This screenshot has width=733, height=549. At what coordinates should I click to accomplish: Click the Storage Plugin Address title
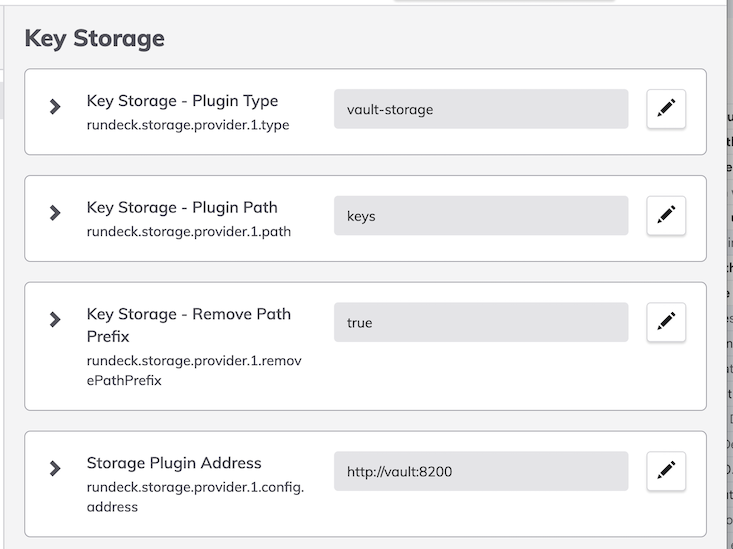pyautogui.click(x=174, y=463)
